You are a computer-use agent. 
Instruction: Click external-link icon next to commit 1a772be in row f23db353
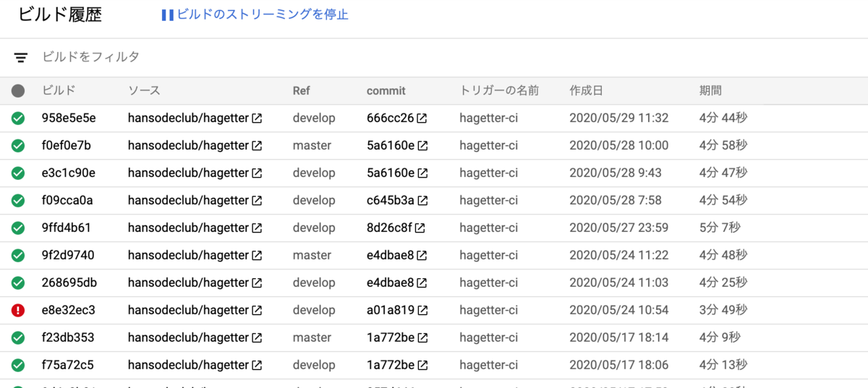pyautogui.click(x=422, y=337)
